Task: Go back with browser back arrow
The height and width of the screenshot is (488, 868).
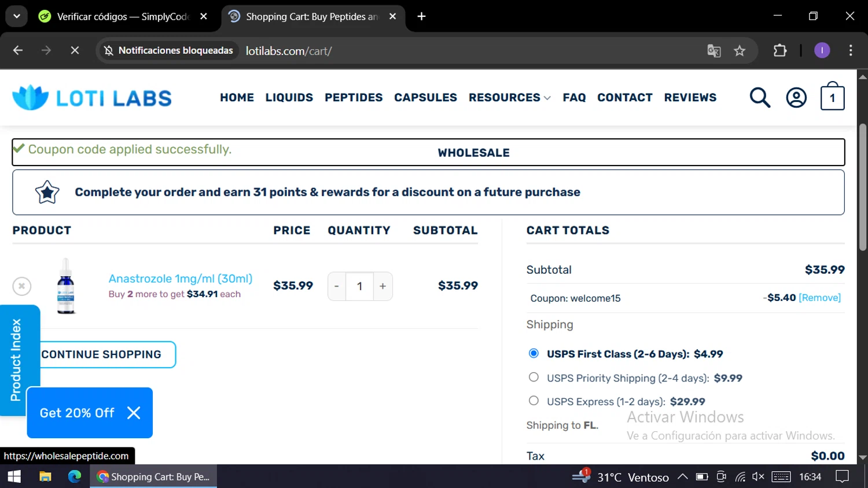Action: tap(18, 50)
